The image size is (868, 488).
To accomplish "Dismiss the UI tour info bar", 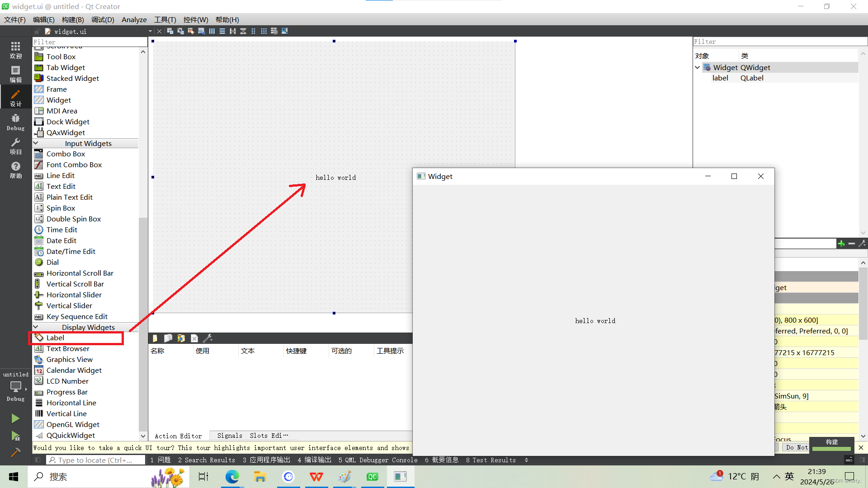I will (861, 447).
